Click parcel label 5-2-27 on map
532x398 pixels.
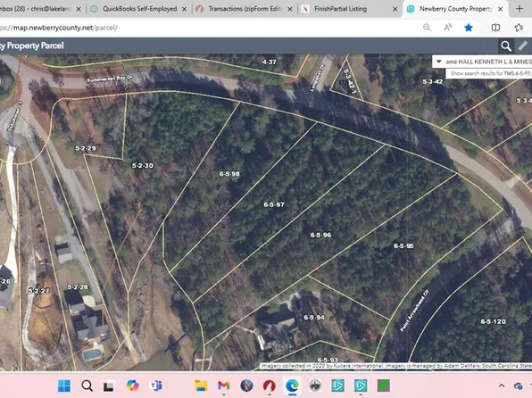point(38,290)
